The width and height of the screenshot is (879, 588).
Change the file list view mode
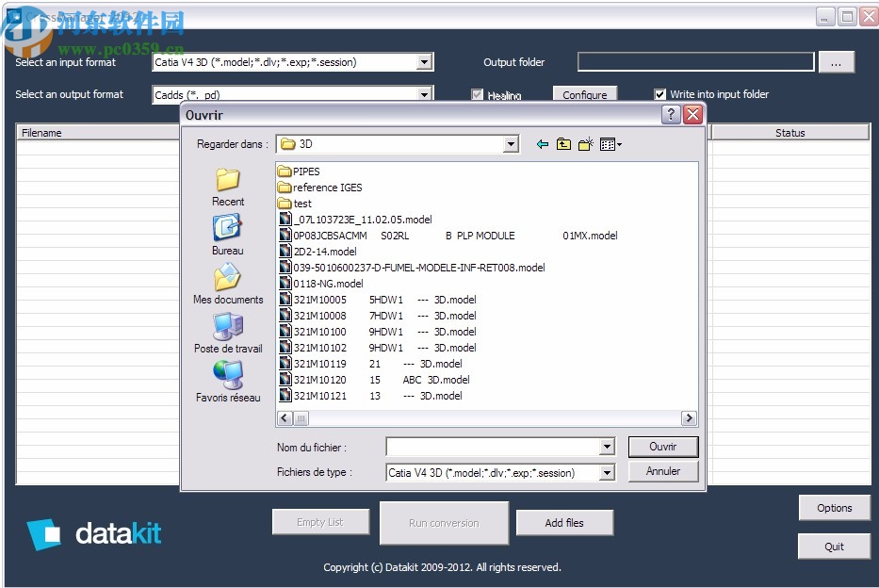pos(610,144)
